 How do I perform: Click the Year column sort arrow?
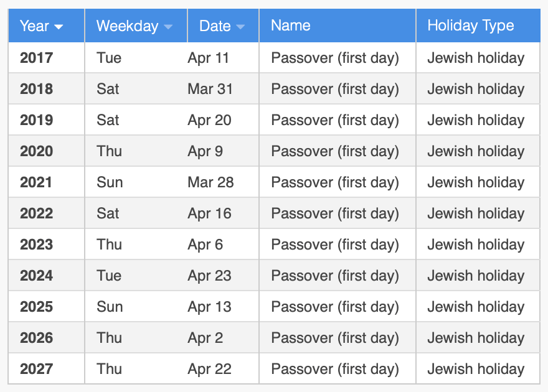click(59, 27)
